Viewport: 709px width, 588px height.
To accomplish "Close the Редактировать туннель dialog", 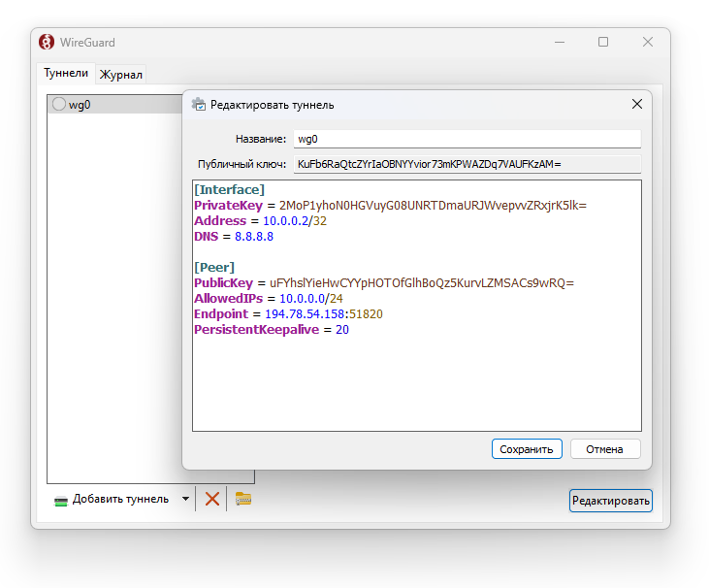I will coord(636,104).
